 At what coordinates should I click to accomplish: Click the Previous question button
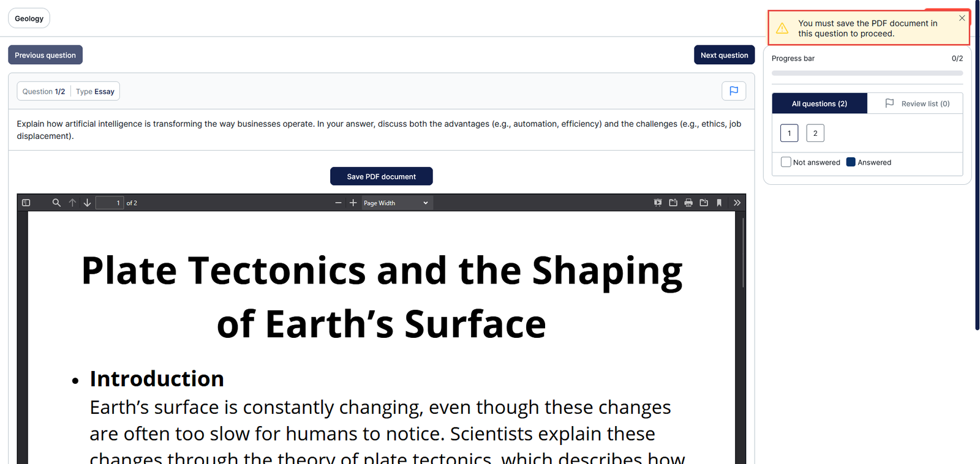[x=45, y=55]
